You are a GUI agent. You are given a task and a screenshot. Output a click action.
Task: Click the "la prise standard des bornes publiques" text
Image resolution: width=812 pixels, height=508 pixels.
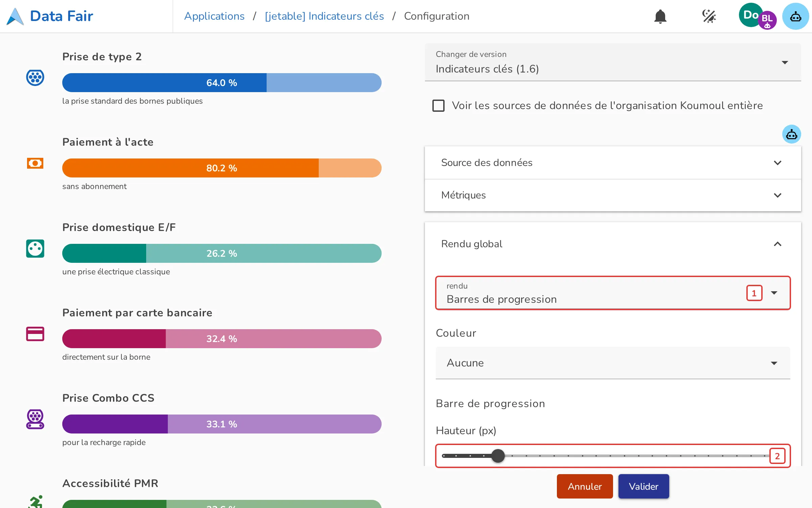[x=132, y=101]
